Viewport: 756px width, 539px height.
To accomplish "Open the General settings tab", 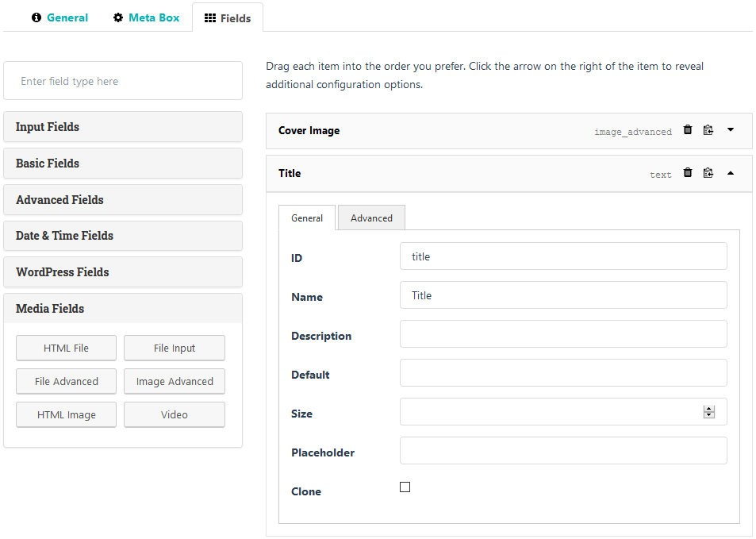I will (59, 17).
